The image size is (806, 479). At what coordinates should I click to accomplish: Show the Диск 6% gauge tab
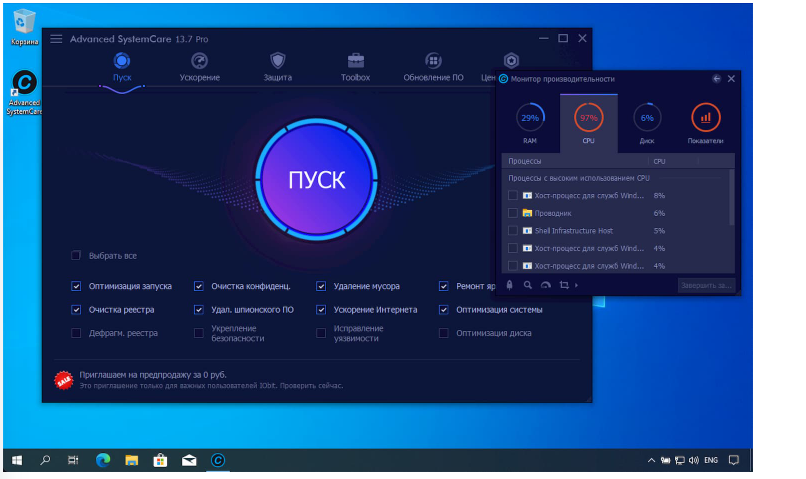647,124
